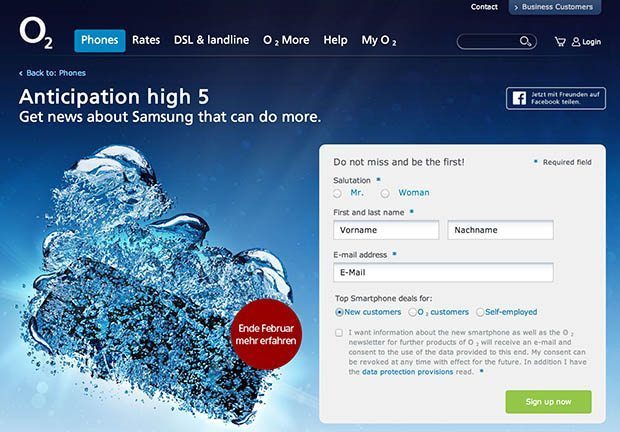
Task: Select the Woman salutation radio button
Action: point(385,193)
